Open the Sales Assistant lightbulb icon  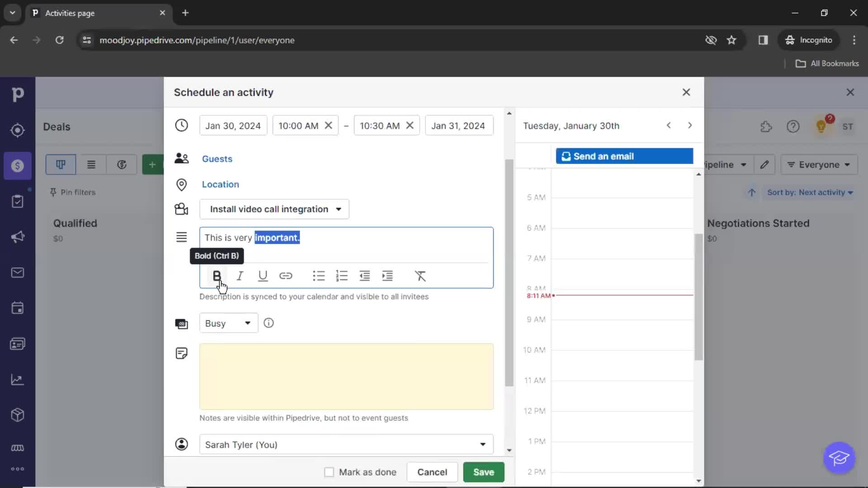pos(821,127)
